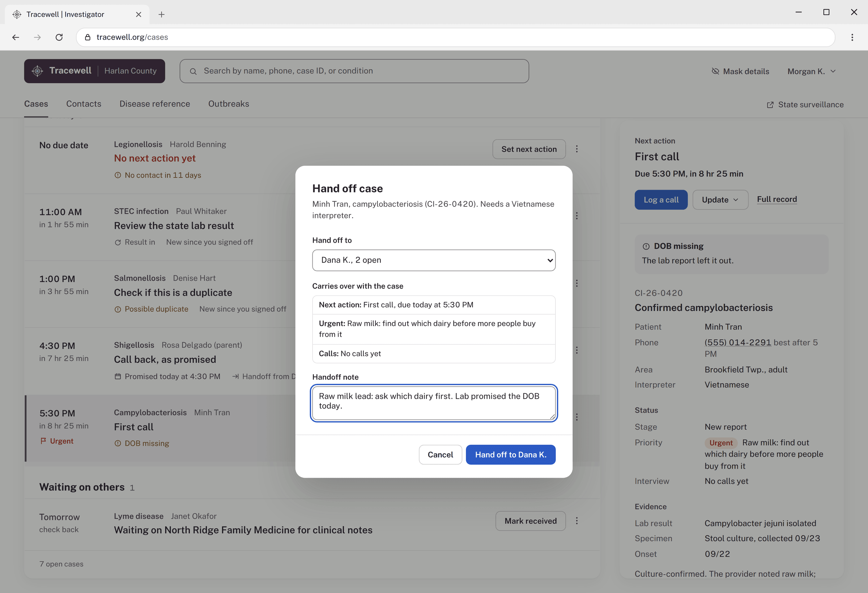Close the Tracewell Investigator browser tab

coord(139,14)
